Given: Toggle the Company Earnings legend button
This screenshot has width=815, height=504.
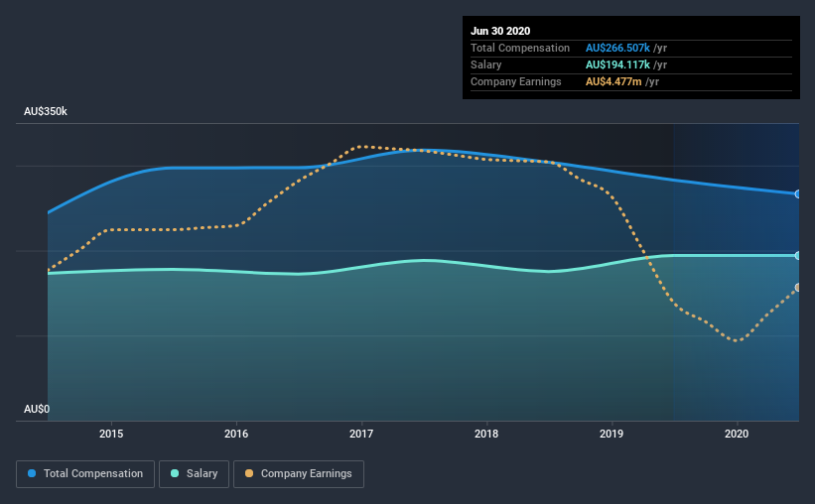Looking at the screenshot, I should 299,474.
